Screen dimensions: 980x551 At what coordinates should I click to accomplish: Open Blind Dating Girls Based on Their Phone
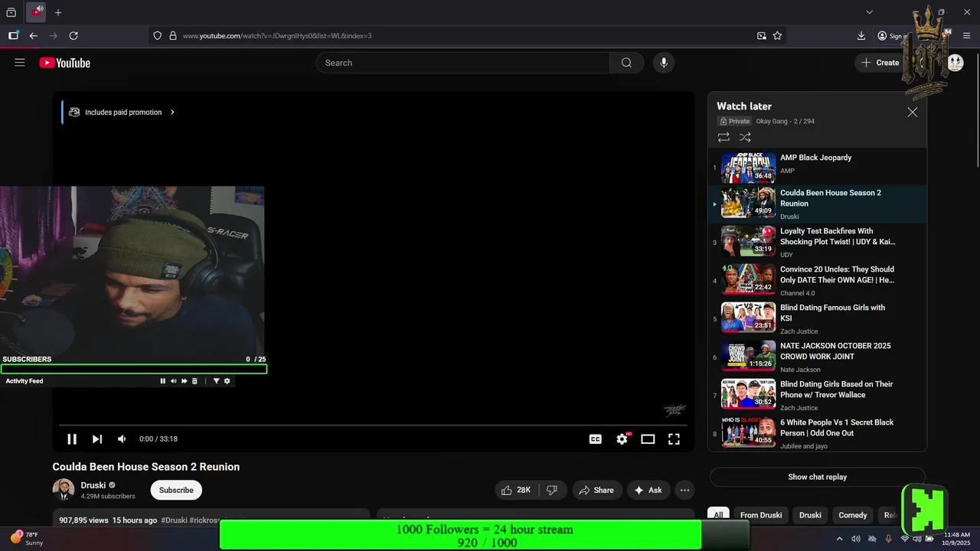817,395
